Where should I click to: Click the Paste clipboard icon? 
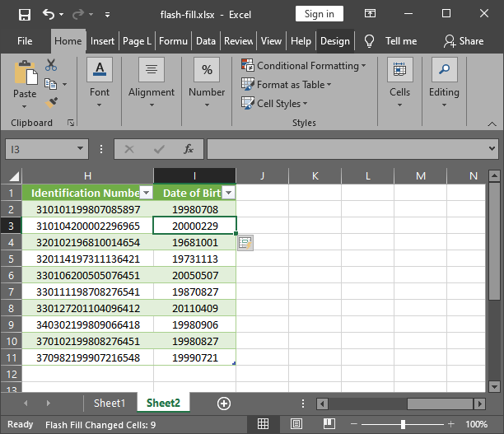pos(26,73)
